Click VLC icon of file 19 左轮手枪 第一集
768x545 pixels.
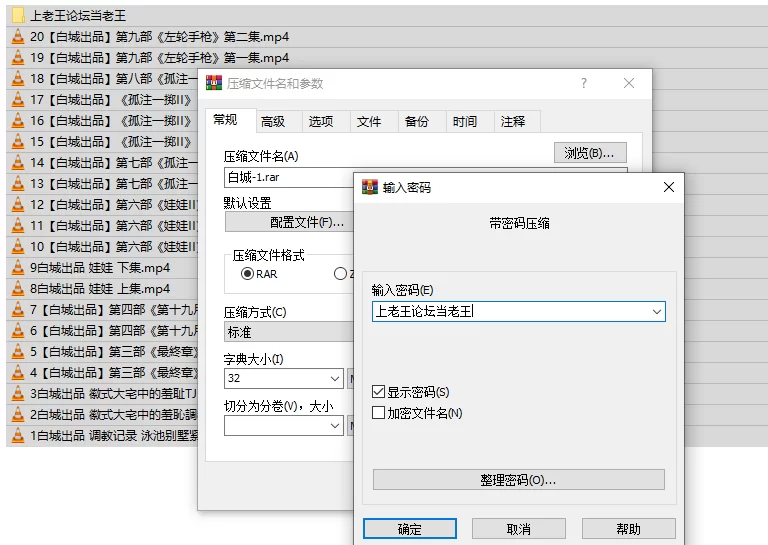pos(18,58)
